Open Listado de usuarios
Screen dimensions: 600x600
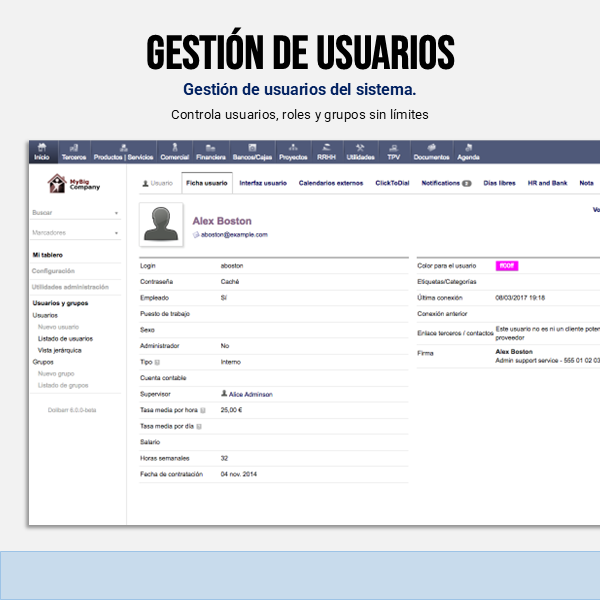click(65, 339)
